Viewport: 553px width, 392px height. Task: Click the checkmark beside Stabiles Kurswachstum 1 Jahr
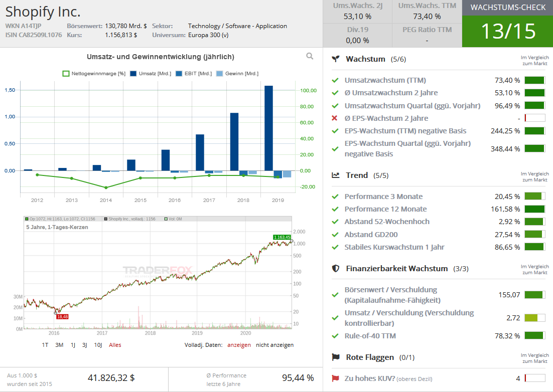point(335,247)
